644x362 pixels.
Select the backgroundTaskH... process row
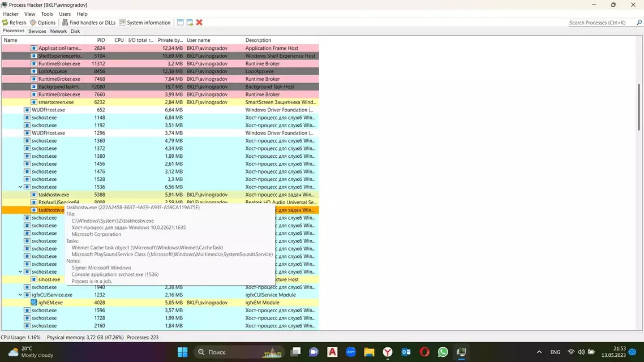160,87
